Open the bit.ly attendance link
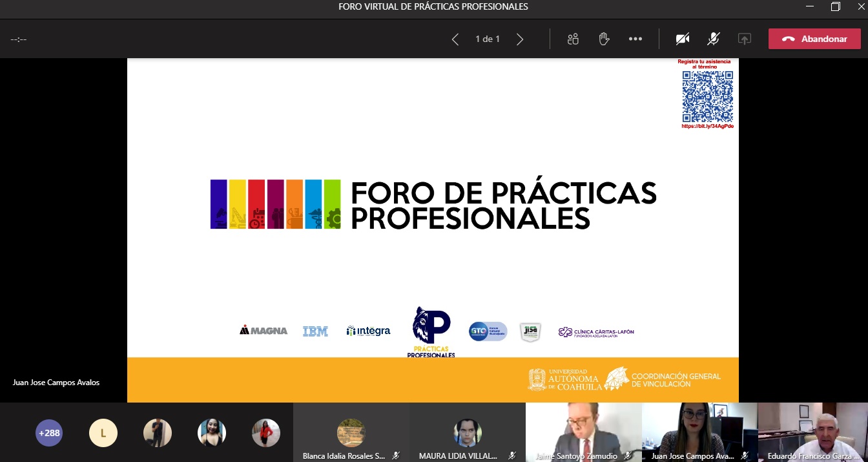Viewport: 868px width, 462px height. pos(707,127)
